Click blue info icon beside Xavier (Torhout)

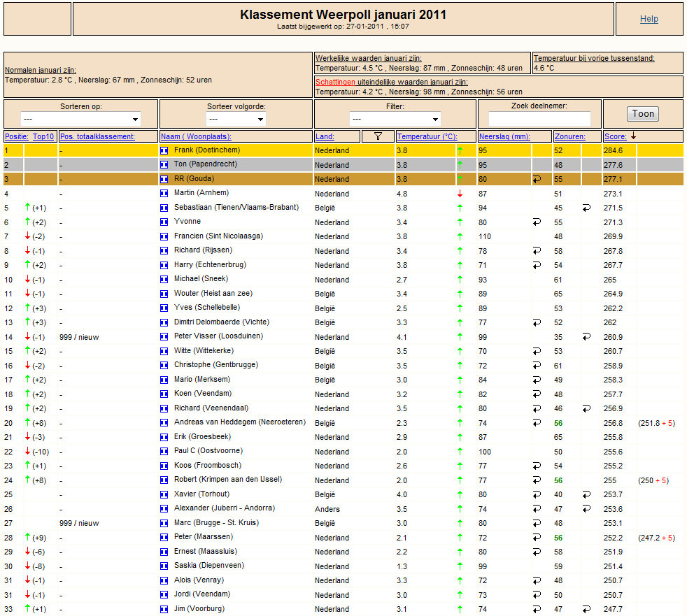(164, 495)
